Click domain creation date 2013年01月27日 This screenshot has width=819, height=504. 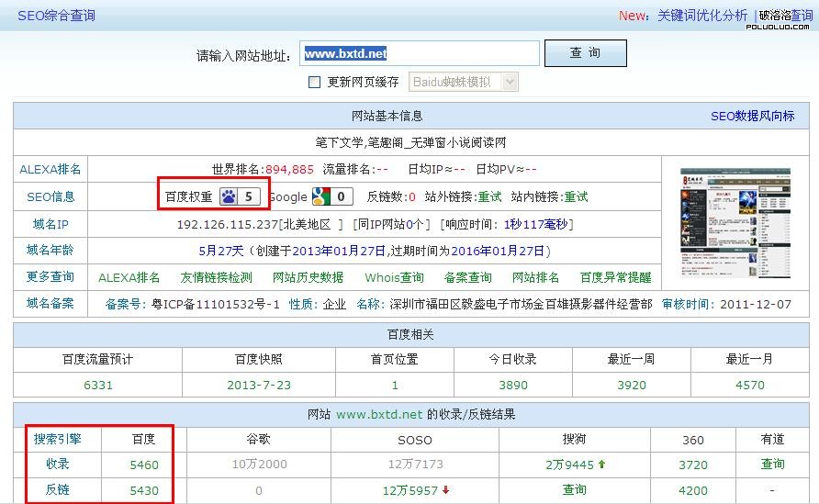click(339, 251)
